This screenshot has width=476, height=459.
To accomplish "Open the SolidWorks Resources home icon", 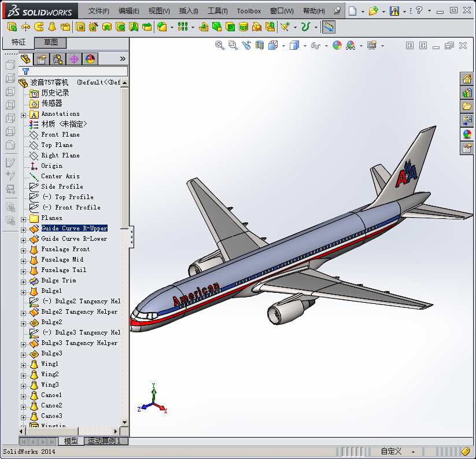I will pos(467,79).
